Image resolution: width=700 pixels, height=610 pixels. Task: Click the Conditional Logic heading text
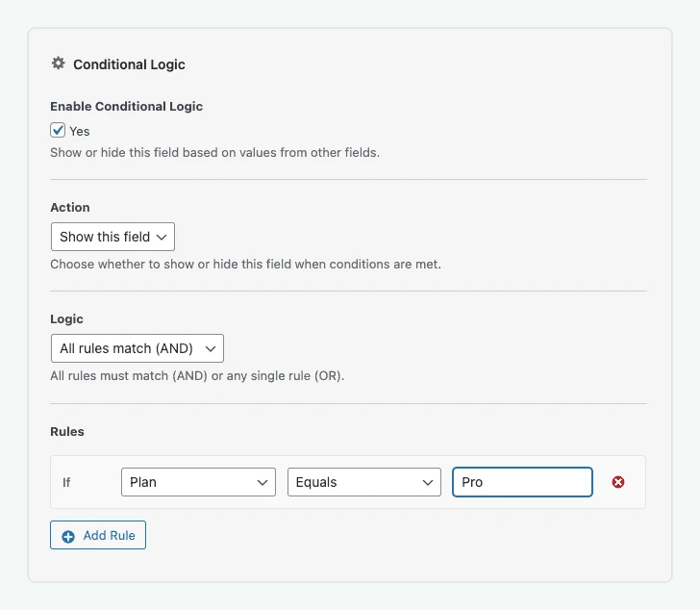point(129,64)
